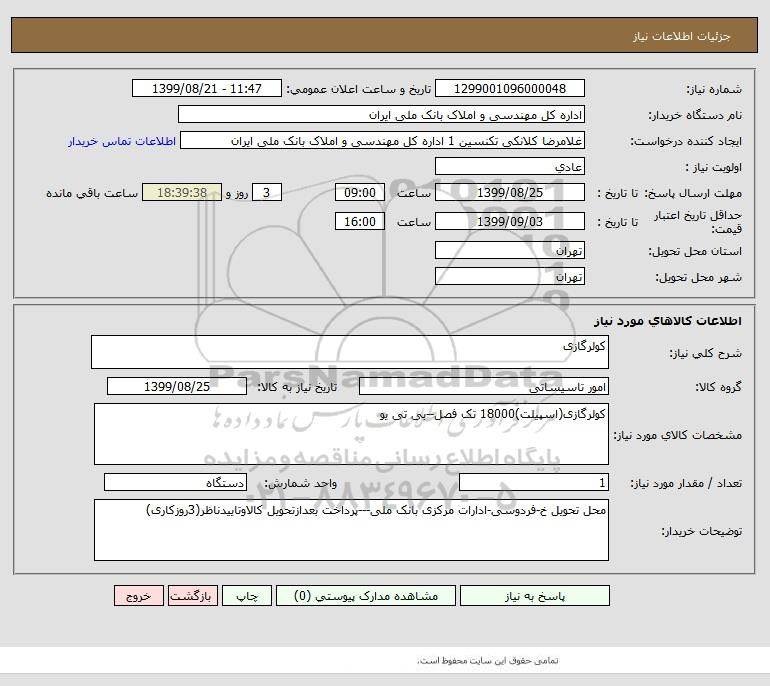Click the remaining time countdown 18:39:38
The height and width of the screenshot is (686, 770).
[182, 192]
